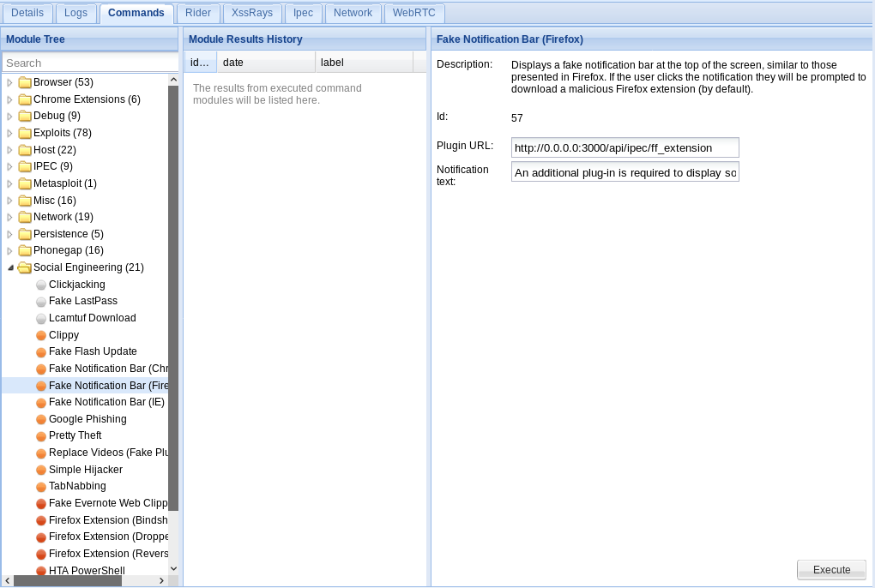Click the Chrome Extensions folder icon
The image size is (875, 588).
click(x=25, y=99)
